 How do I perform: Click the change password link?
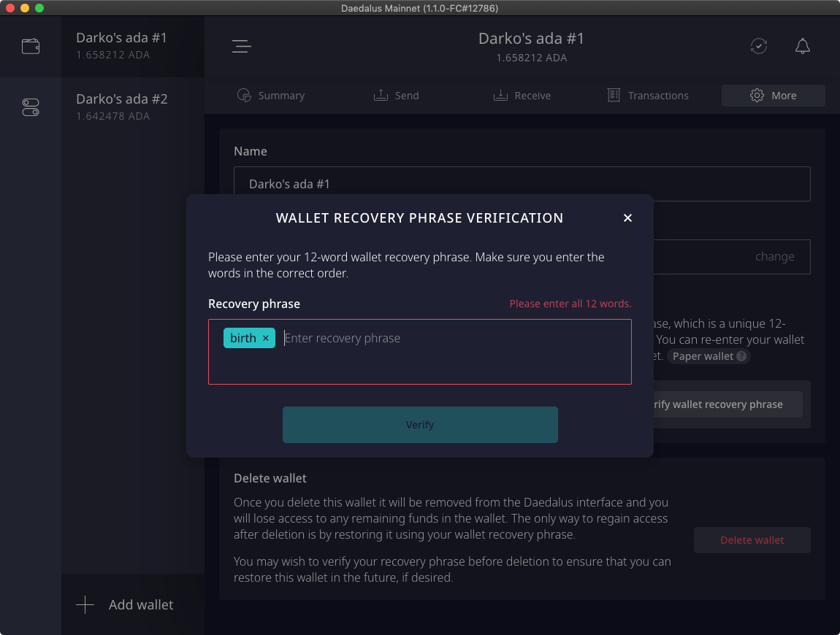pos(775,257)
